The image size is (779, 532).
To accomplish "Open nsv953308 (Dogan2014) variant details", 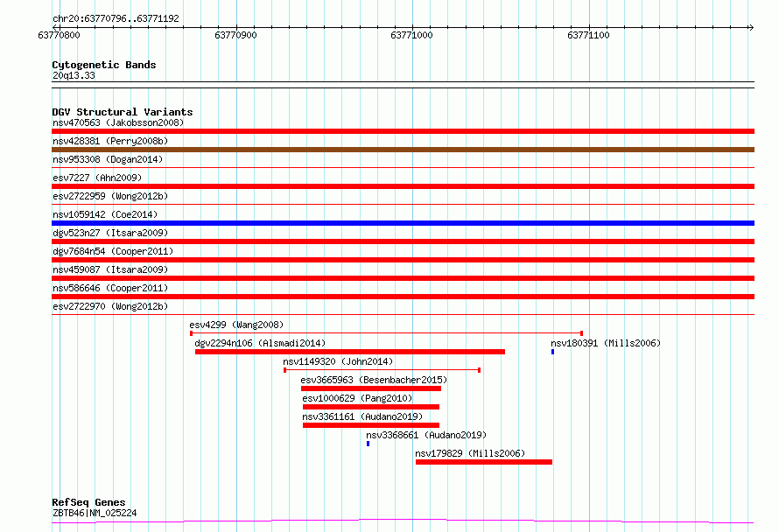I will [108, 159].
